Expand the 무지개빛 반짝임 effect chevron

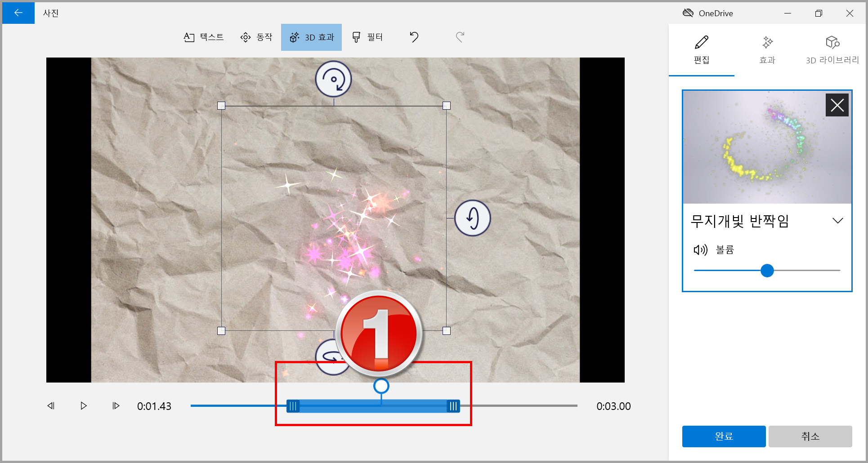point(837,221)
